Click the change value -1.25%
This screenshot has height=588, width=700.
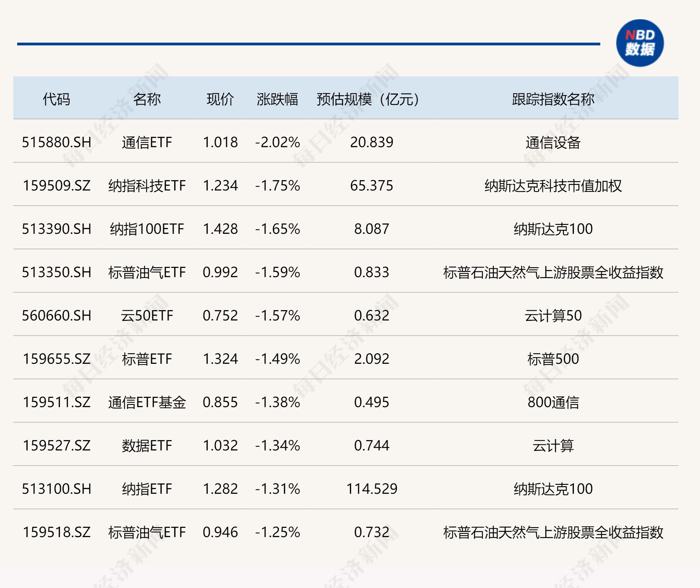(x=277, y=532)
